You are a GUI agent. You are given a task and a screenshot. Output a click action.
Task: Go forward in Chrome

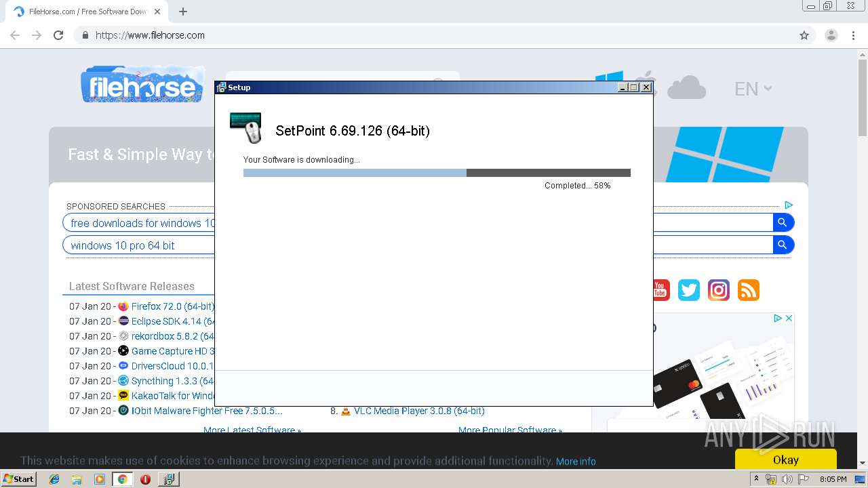click(37, 35)
